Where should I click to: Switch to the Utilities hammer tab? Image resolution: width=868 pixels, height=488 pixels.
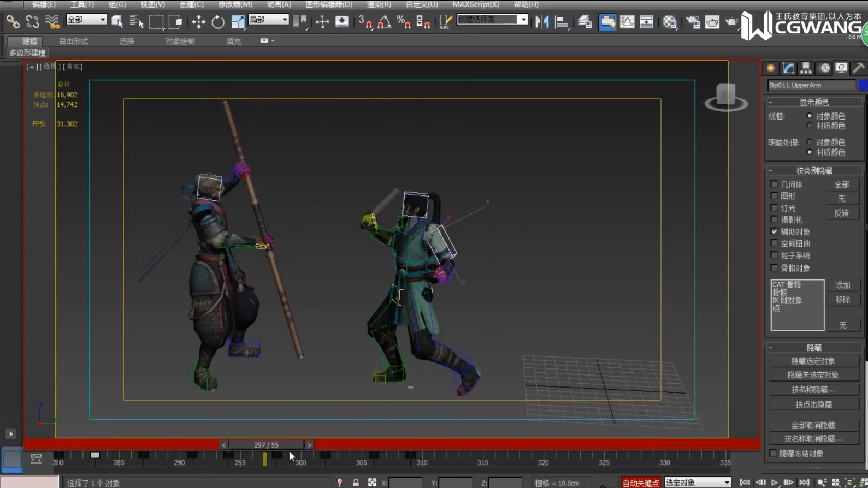tap(859, 68)
